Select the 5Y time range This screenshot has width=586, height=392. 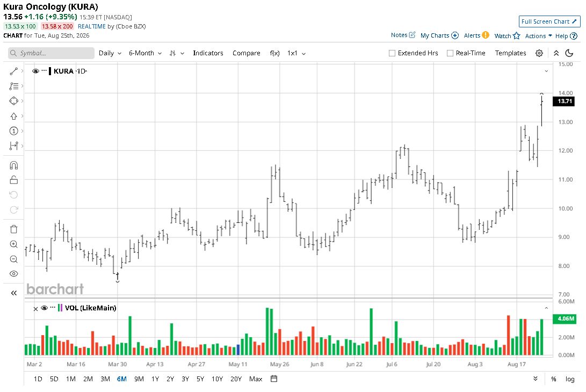[x=200, y=379]
